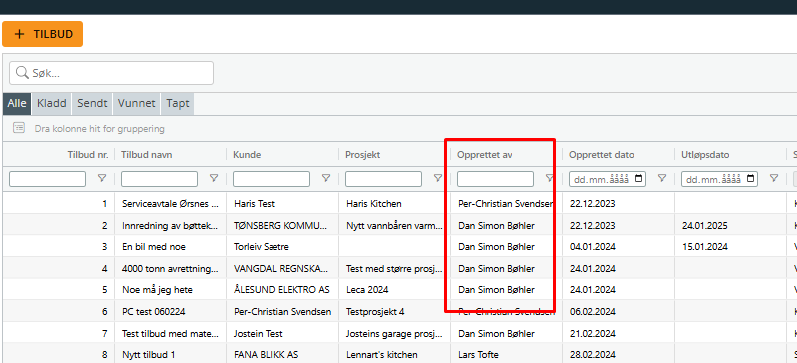
Task: Switch to the Sendt tab
Action: (92, 104)
